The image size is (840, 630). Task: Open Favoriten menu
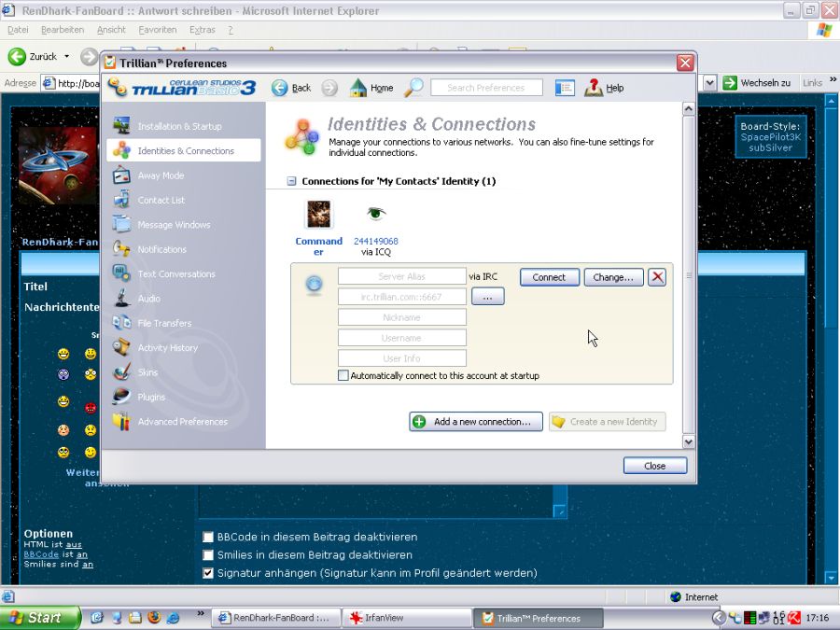158,30
